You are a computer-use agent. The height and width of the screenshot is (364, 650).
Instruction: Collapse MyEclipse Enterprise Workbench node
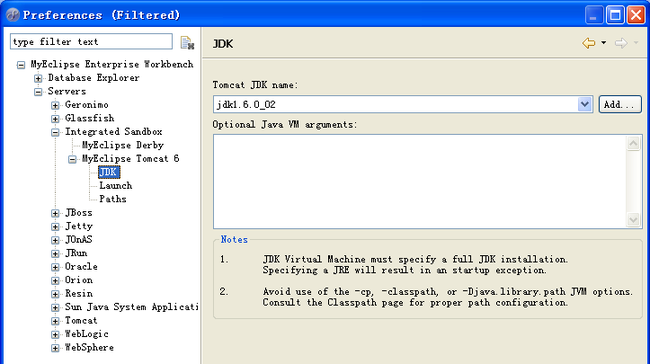(x=21, y=65)
